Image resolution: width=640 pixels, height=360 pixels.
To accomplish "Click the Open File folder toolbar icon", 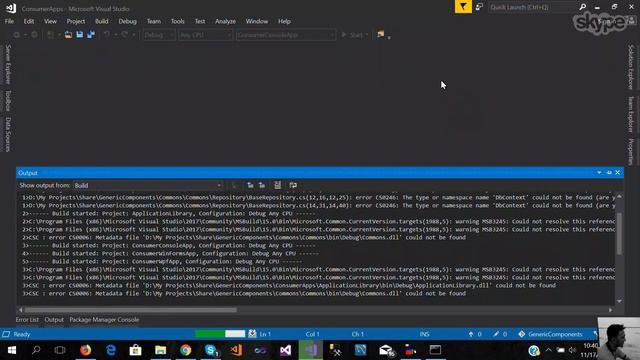I will [x=68, y=35].
